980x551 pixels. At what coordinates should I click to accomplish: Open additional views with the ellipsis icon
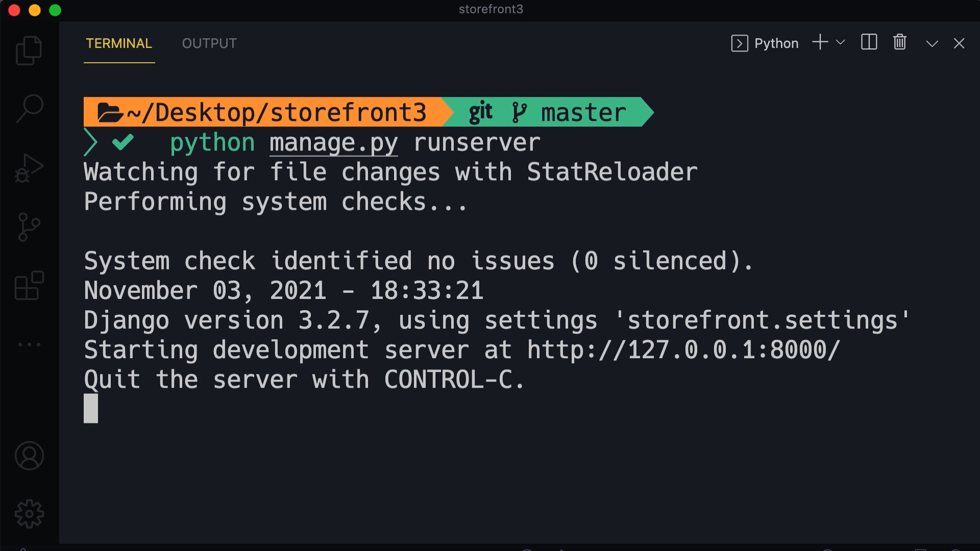click(29, 344)
